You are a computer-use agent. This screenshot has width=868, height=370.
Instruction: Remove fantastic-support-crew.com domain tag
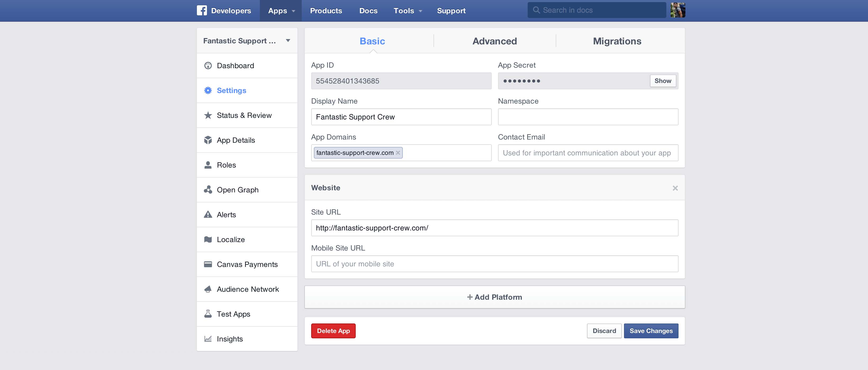(398, 153)
